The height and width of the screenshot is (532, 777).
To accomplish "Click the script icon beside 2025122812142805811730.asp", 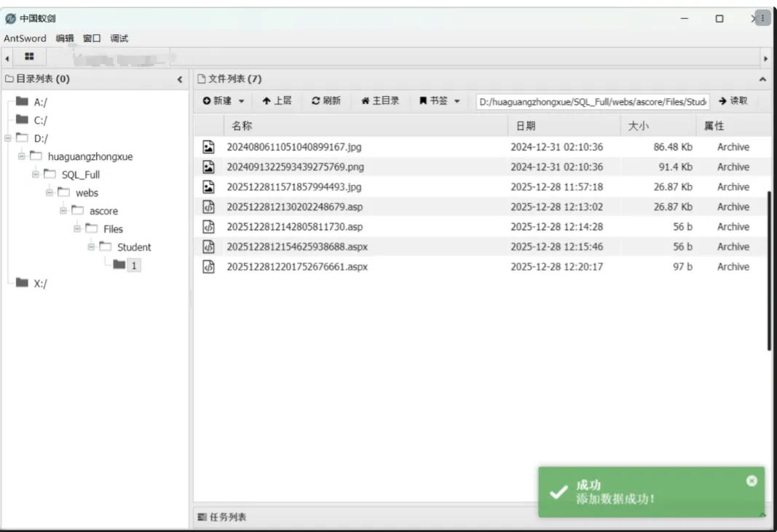I will pyautogui.click(x=208, y=226).
